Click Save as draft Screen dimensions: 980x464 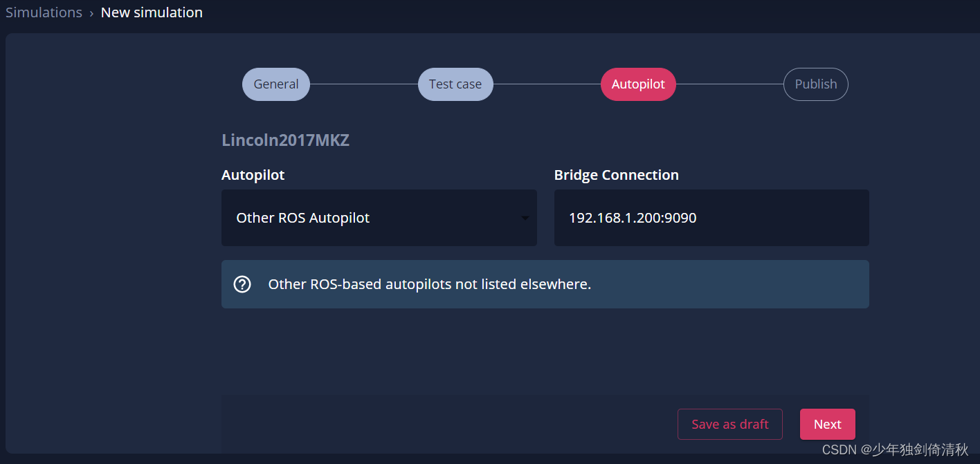(729, 424)
